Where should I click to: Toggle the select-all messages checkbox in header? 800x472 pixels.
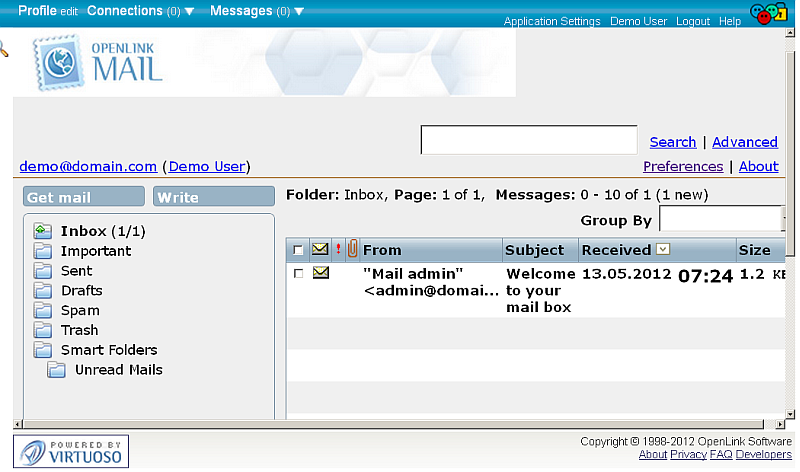coord(298,250)
